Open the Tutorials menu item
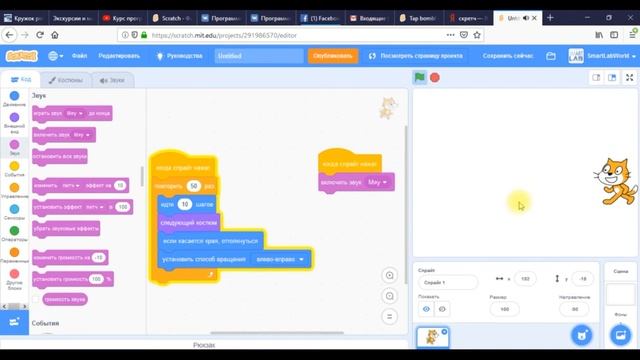 [180, 56]
